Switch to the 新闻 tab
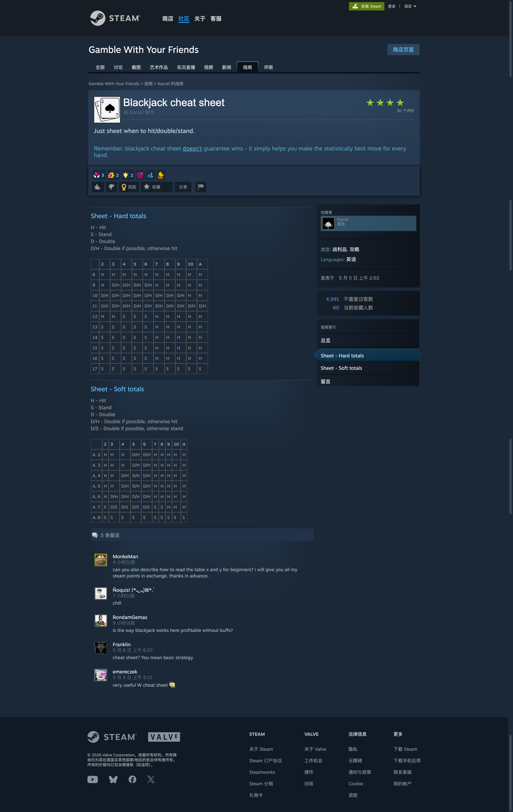The width and height of the screenshot is (513, 812). [226, 67]
